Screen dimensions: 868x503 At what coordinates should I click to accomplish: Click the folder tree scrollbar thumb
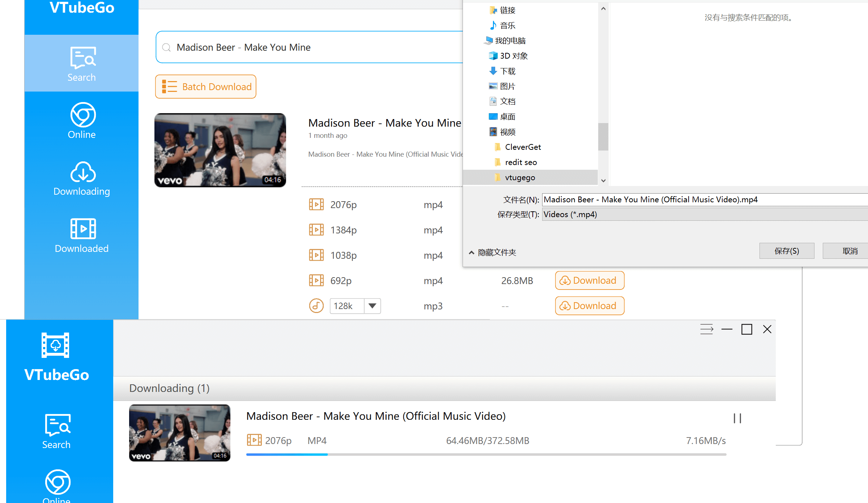coord(603,136)
